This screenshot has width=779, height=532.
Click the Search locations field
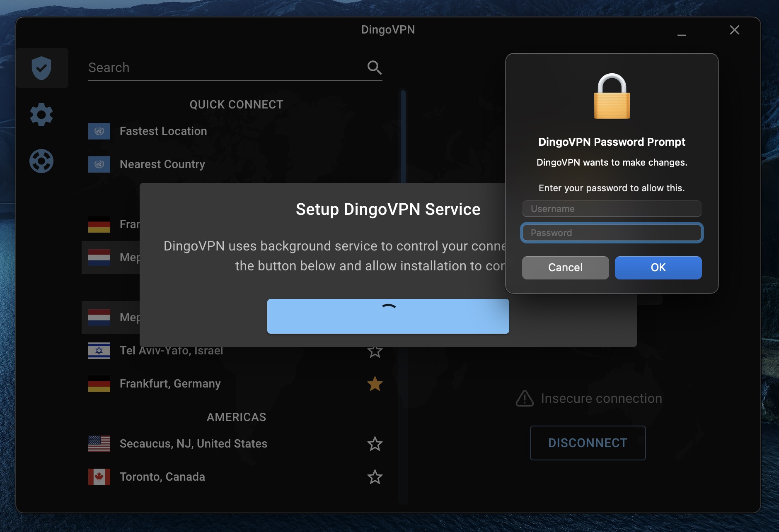(224, 67)
